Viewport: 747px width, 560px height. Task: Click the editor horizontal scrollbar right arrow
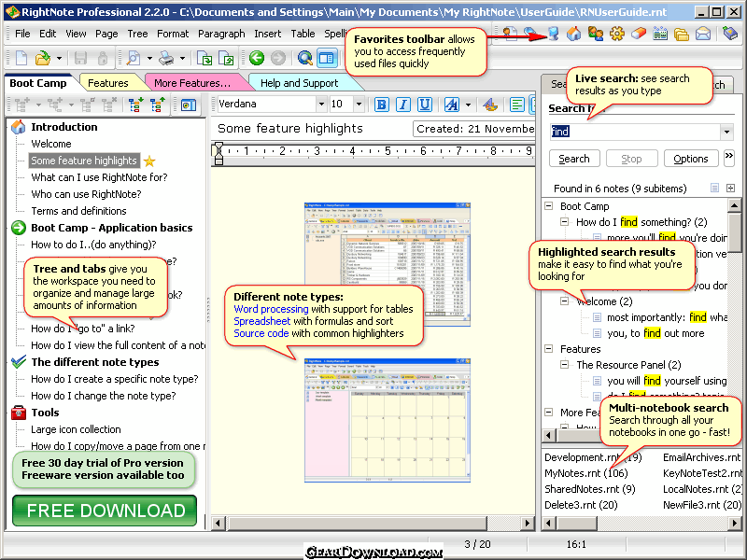pos(527,524)
